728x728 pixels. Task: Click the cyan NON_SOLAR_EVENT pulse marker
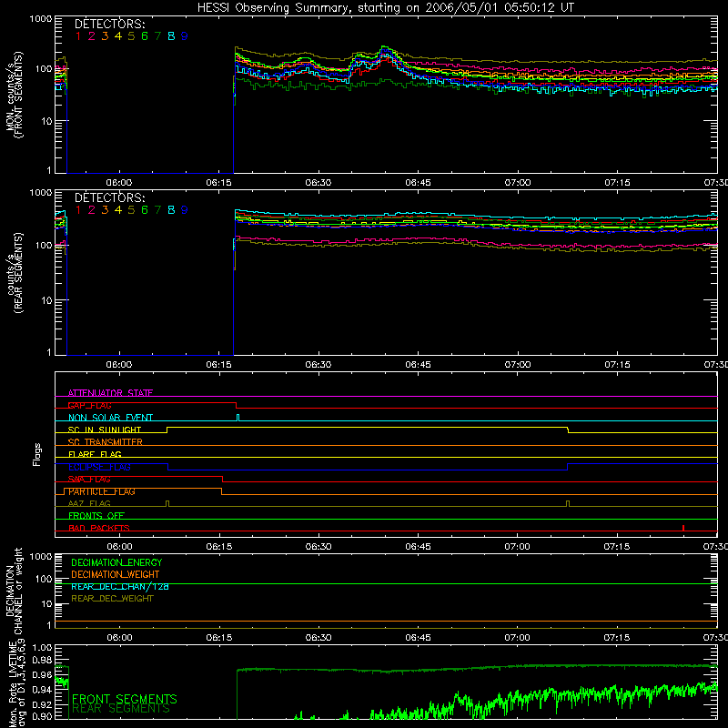point(238,418)
